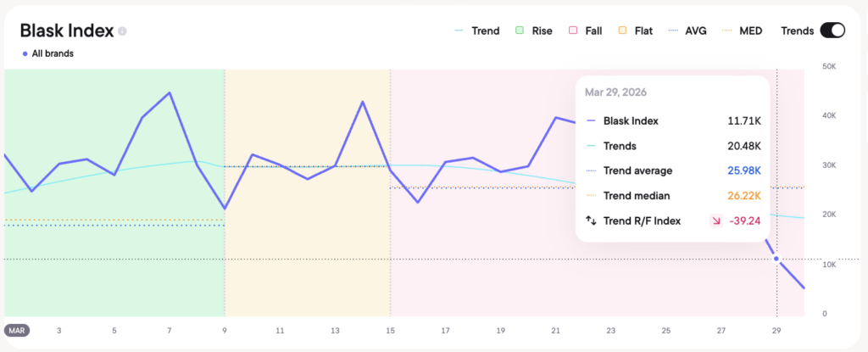Click the Blask Index chart title
This screenshot has height=352, width=868.
pyautogui.click(x=66, y=31)
